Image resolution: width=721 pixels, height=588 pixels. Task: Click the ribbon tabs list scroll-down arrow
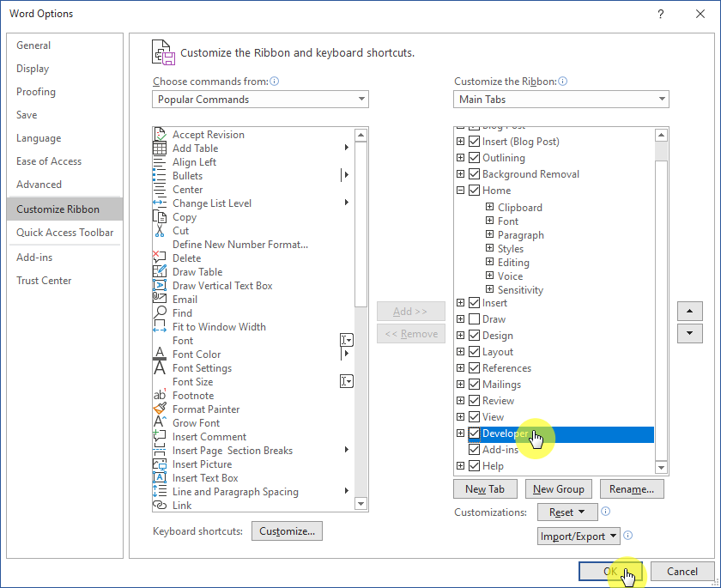pos(661,468)
